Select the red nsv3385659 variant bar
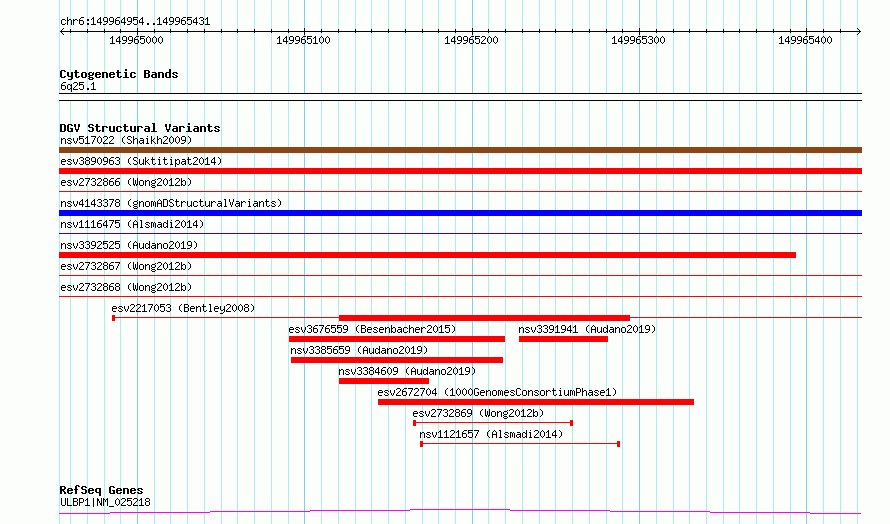890x524 pixels. [x=397, y=360]
